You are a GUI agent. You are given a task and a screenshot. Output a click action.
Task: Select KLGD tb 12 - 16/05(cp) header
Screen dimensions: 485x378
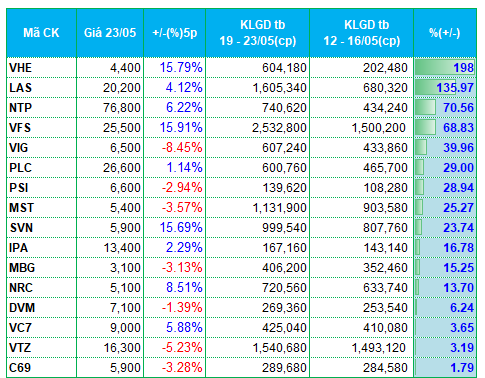(362, 33)
